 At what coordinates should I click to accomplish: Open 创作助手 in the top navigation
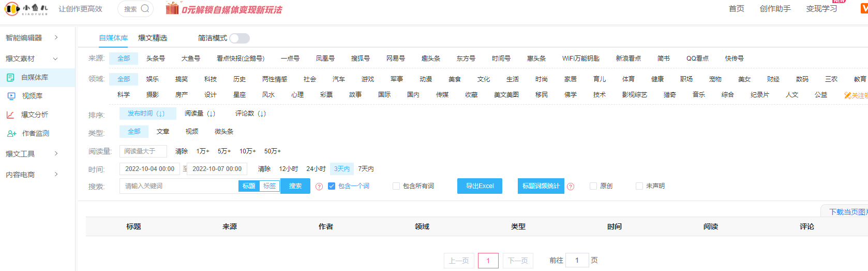pyautogui.click(x=775, y=9)
